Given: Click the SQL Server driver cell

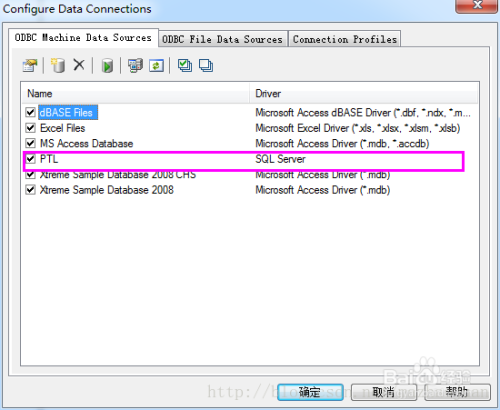Looking at the screenshot, I should pyautogui.click(x=280, y=159).
